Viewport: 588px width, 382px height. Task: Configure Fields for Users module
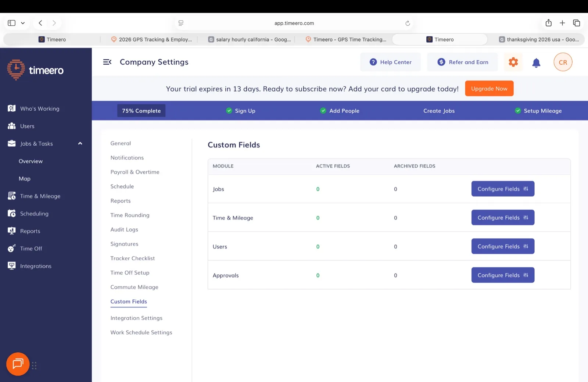(x=502, y=246)
